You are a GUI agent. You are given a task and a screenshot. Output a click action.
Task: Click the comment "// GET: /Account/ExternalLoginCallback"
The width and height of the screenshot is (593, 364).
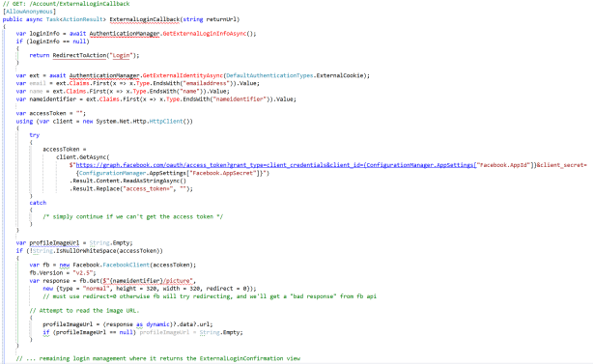click(66, 4)
